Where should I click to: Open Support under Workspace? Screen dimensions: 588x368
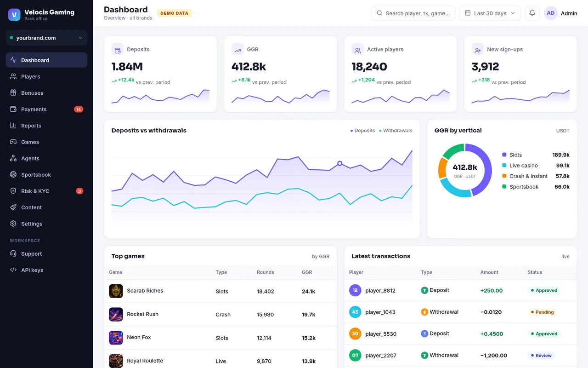coord(46,254)
